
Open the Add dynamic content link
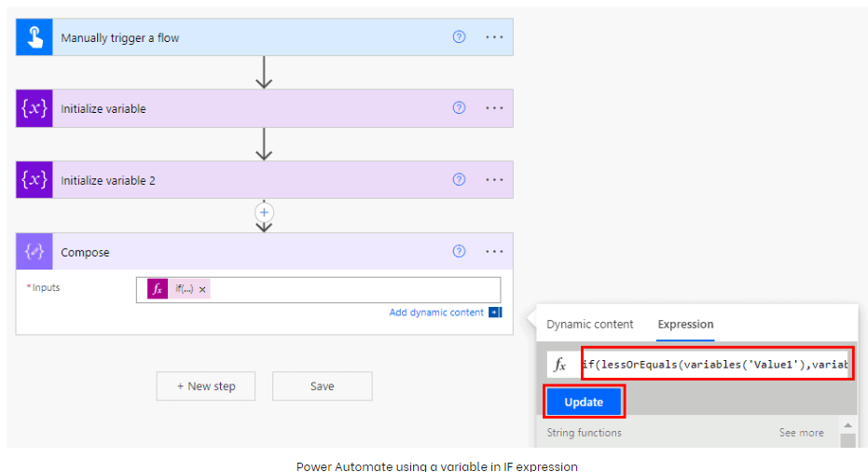pos(436,312)
